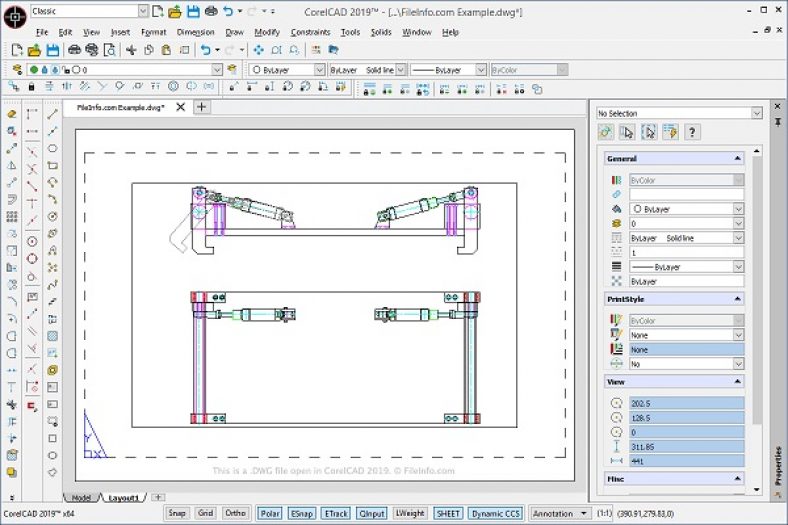Switch to the Model tab
Viewport: 788px width, 525px height.
pos(82,497)
